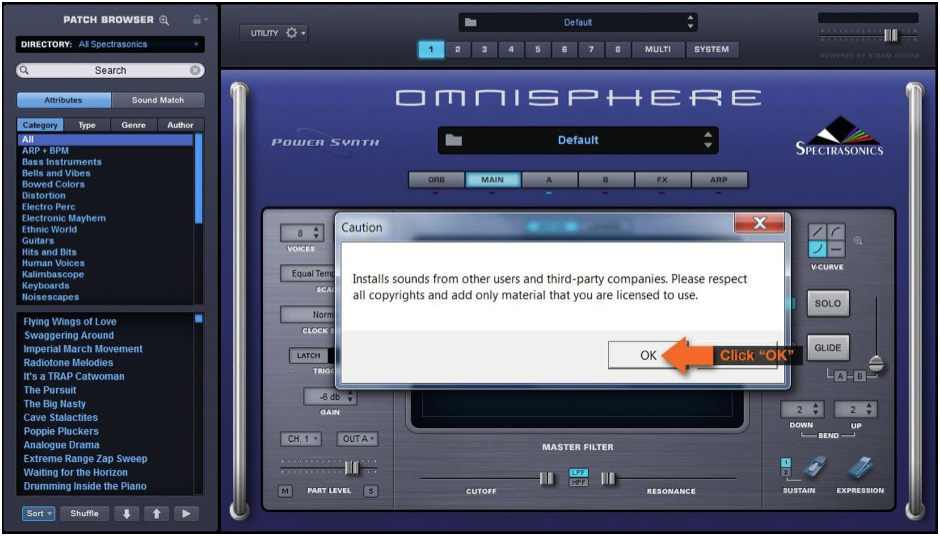The height and width of the screenshot is (536, 940).
Task: Select the bottom-right flat V-Curve shape
Action: click(x=836, y=248)
